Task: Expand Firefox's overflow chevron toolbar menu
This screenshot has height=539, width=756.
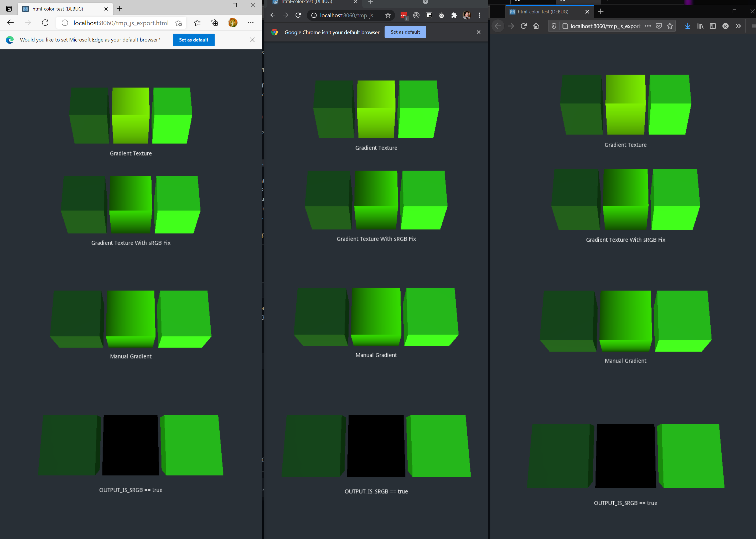Action: pyautogui.click(x=738, y=26)
